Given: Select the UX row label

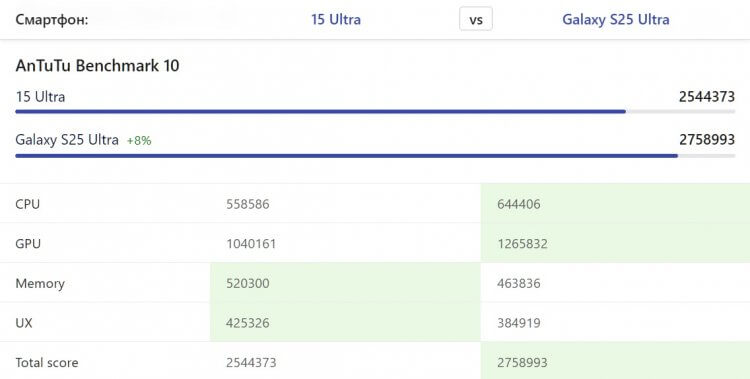Looking at the screenshot, I should click(24, 323).
